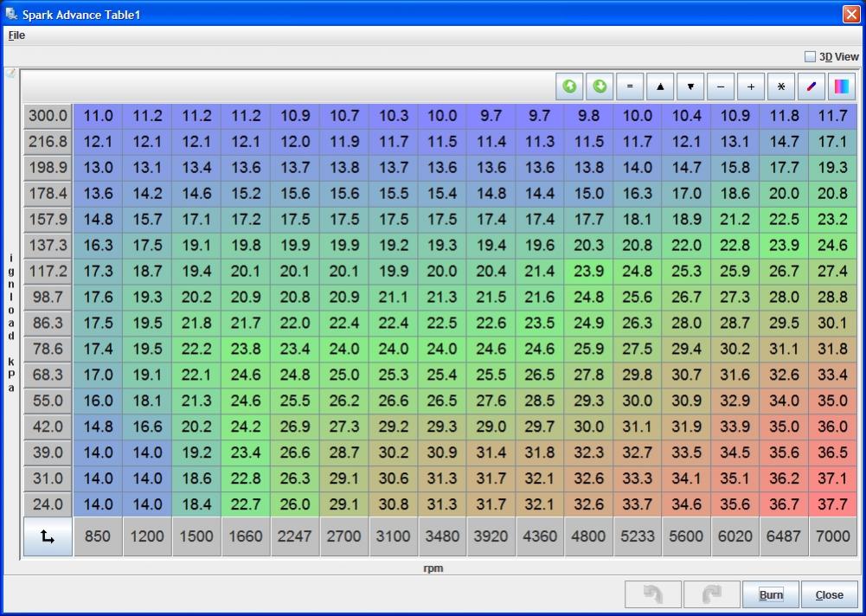Viewport: 866px width, 616px height.
Task: Click the green up-arrow toolbar icon
Action: [x=569, y=87]
